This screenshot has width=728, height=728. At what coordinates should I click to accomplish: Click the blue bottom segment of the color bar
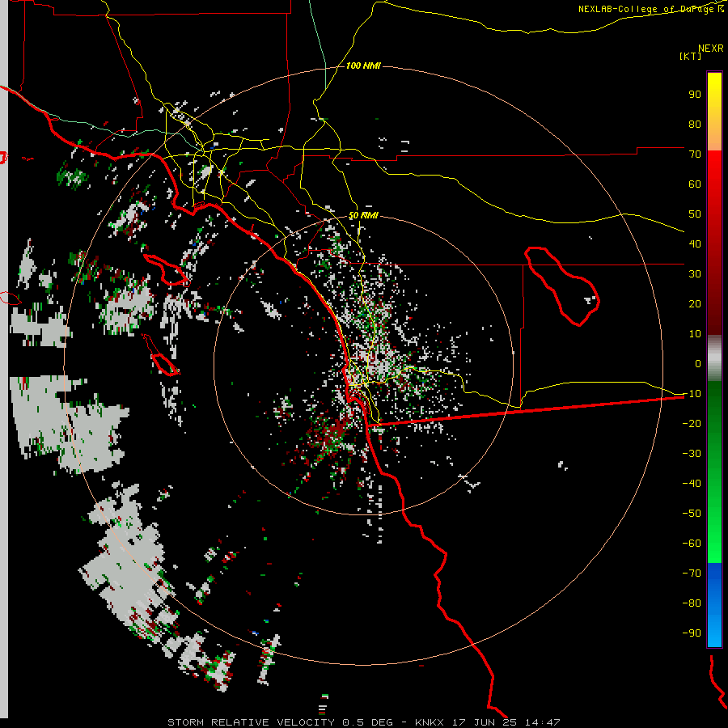coord(714,605)
